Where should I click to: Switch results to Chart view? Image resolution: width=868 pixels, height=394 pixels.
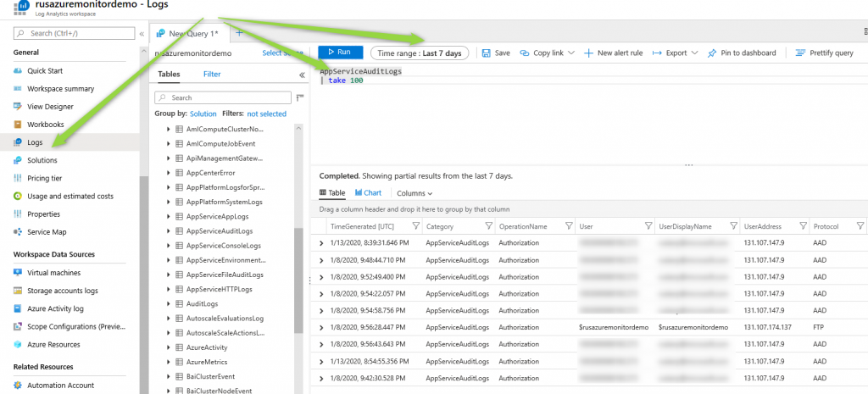[x=368, y=192]
